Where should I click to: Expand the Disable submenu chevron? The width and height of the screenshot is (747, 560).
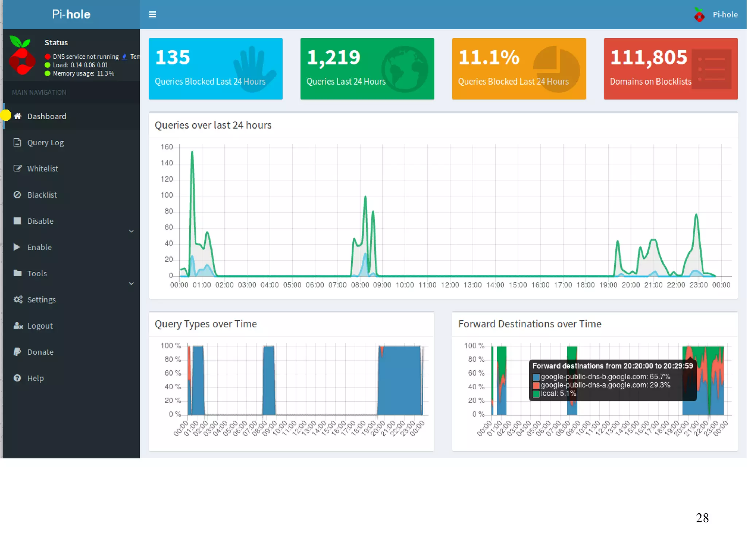click(x=131, y=231)
